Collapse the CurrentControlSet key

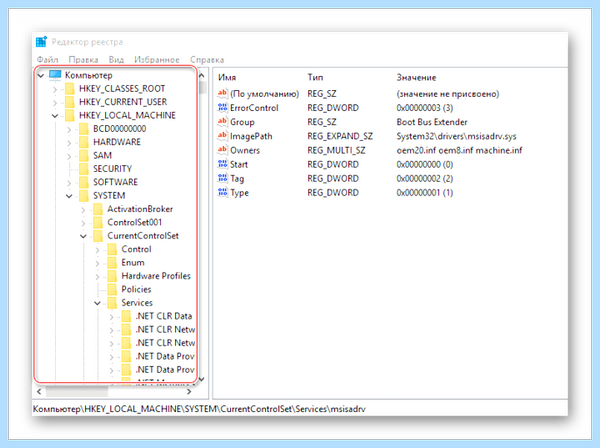pyautogui.click(x=83, y=236)
